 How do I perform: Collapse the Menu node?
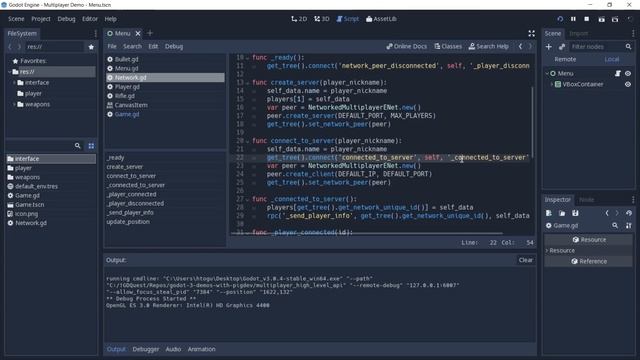click(547, 73)
